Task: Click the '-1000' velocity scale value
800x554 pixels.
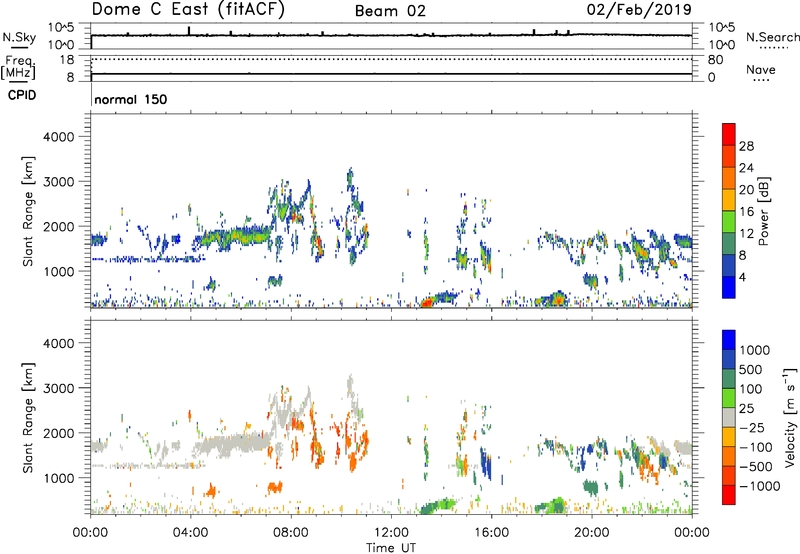Action: [759, 486]
